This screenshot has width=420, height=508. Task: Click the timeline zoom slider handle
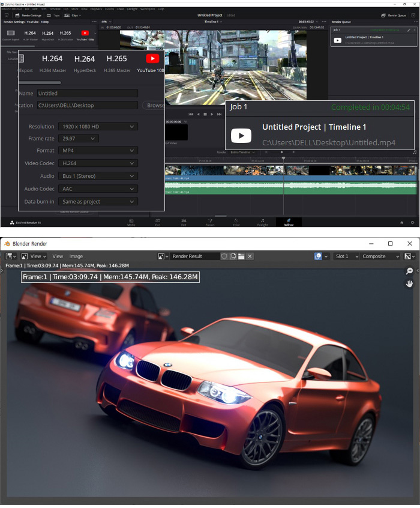pyautogui.click(x=282, y=152)
